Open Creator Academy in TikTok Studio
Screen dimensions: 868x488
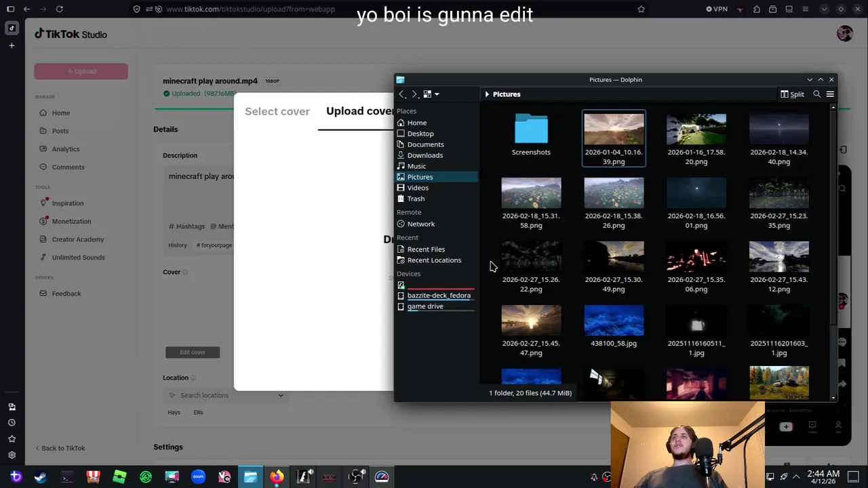point(78,239)
